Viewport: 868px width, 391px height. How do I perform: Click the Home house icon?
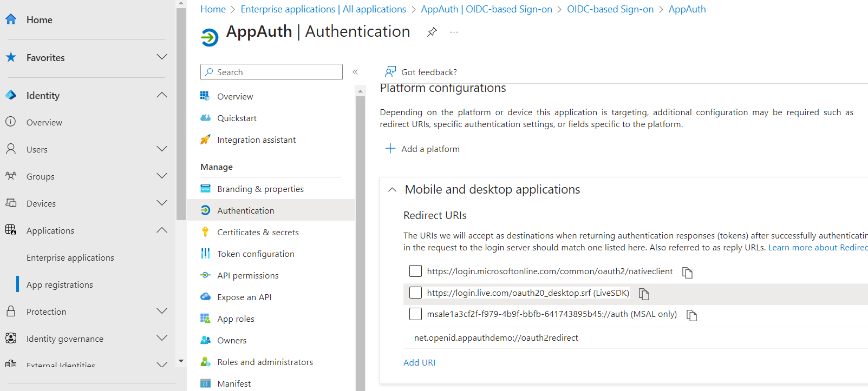pos(11,19)
